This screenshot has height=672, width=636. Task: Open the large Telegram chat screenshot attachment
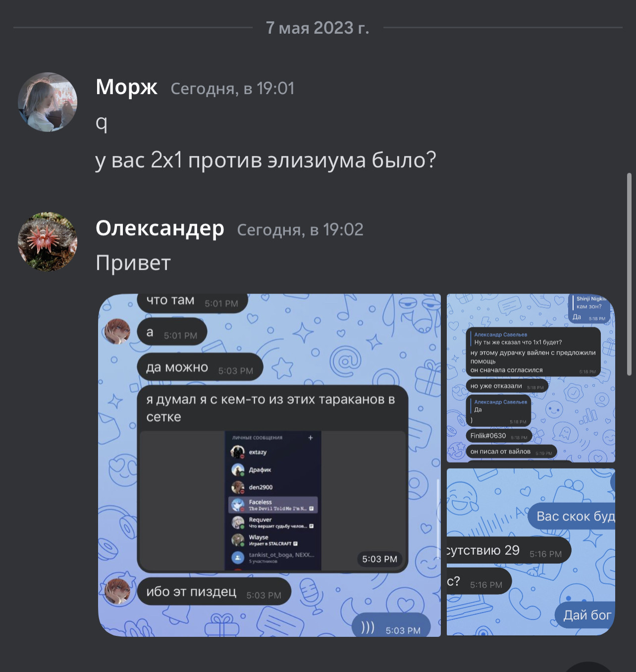269,465
